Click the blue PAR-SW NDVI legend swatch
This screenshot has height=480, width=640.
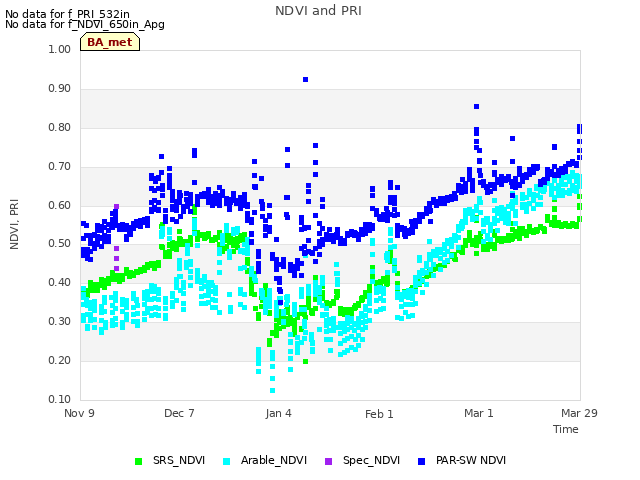tap(421, 461)
